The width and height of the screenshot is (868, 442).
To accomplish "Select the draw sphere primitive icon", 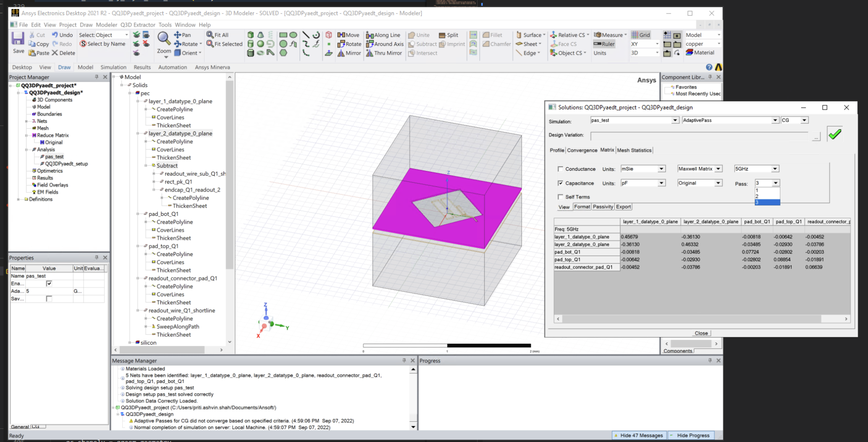I will coord(260,44).
